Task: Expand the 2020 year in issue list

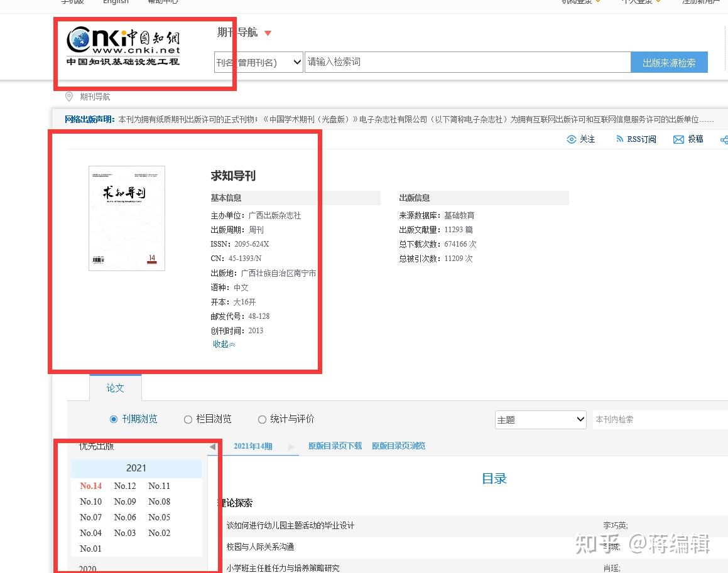Action: tap(88, 569)
